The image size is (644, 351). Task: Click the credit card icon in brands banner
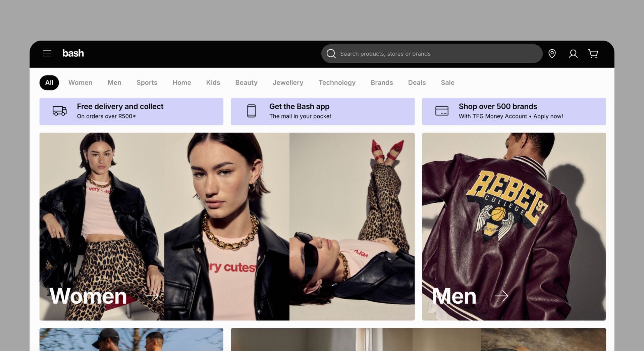[442, 111]
